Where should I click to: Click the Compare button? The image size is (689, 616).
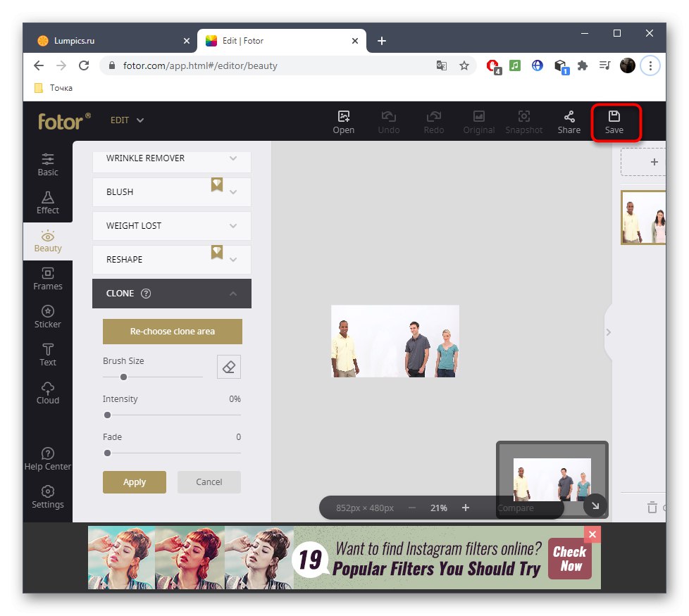coord(516,508)
